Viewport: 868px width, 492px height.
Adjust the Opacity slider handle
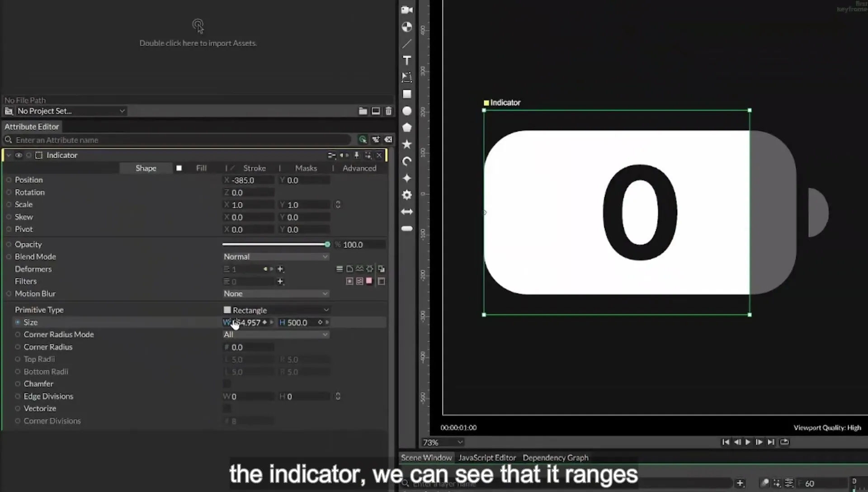(x=327, y=245)
